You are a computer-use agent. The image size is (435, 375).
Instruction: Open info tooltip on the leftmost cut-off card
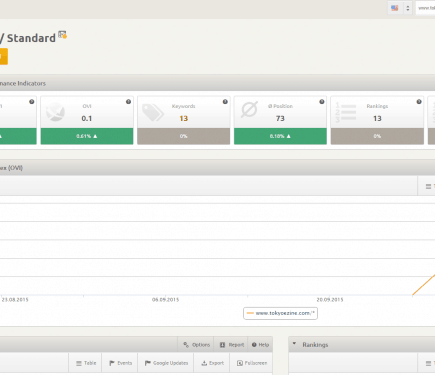click(32, 102)
